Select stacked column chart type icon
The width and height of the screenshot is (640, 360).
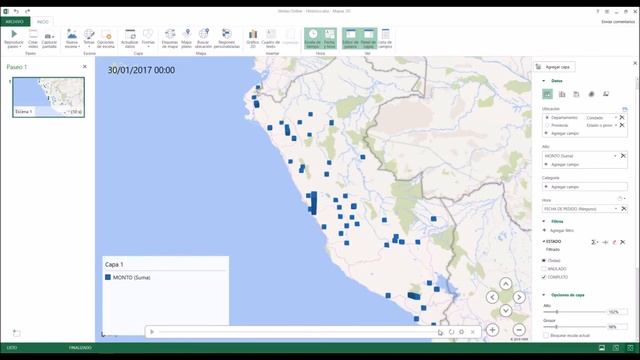[547, 94]
